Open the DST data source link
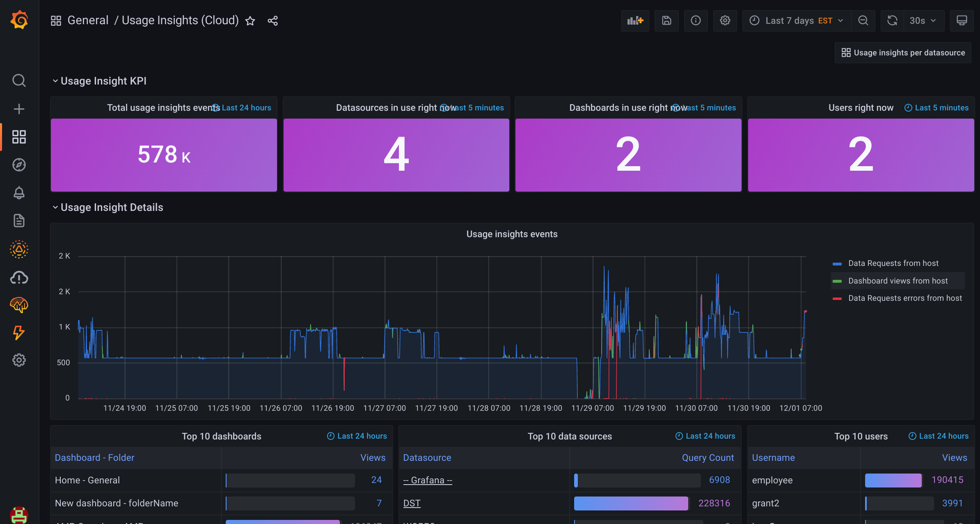 [412, 503]
